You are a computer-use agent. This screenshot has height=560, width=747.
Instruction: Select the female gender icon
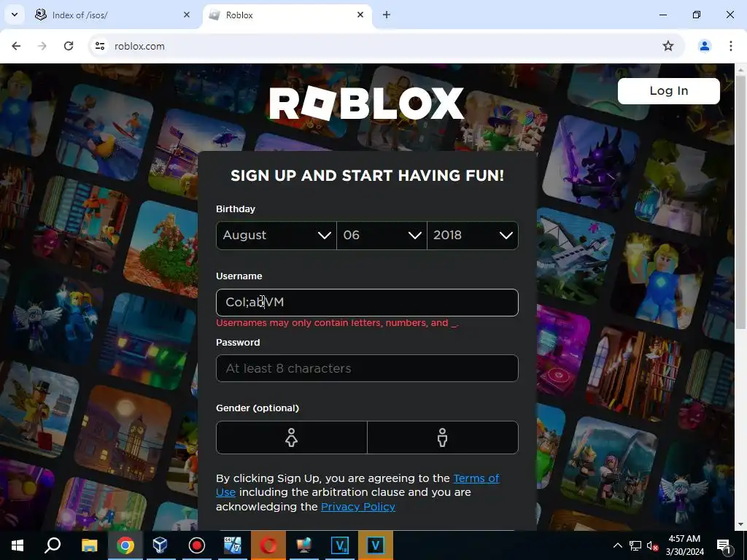(x=292, y=437)
